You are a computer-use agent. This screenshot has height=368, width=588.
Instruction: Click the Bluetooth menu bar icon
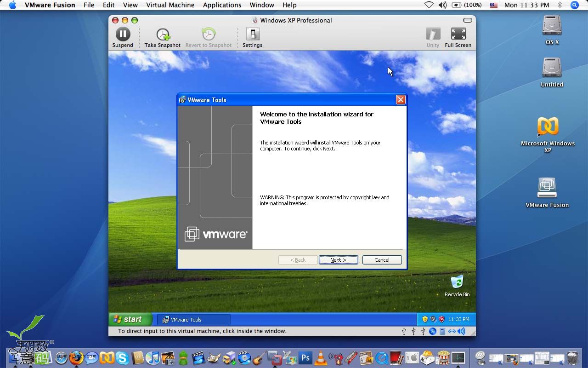pyautogui.click(x=560, y=5)
